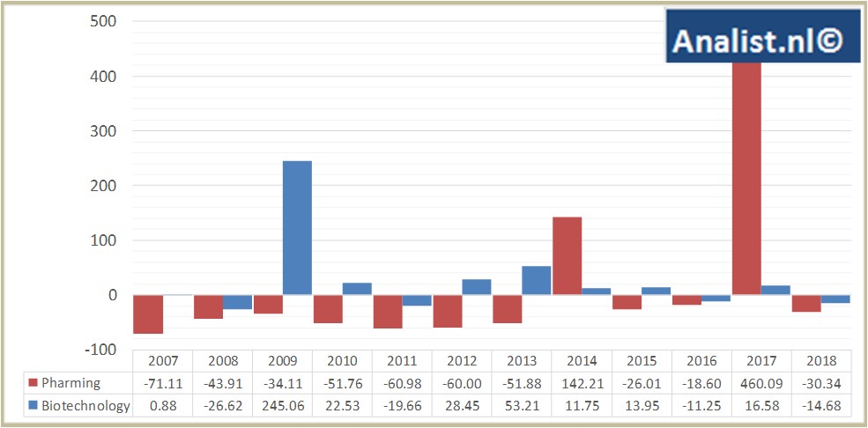868x428 pixels.
Task: Select the tallest red bar for 2017
Action: click(746, 176)
